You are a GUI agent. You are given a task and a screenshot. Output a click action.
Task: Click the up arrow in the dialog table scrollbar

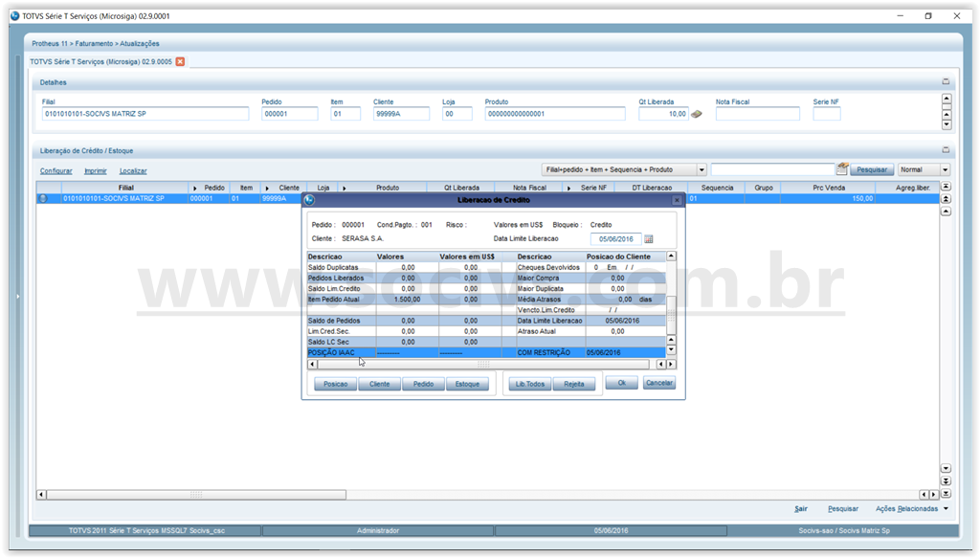671,257
